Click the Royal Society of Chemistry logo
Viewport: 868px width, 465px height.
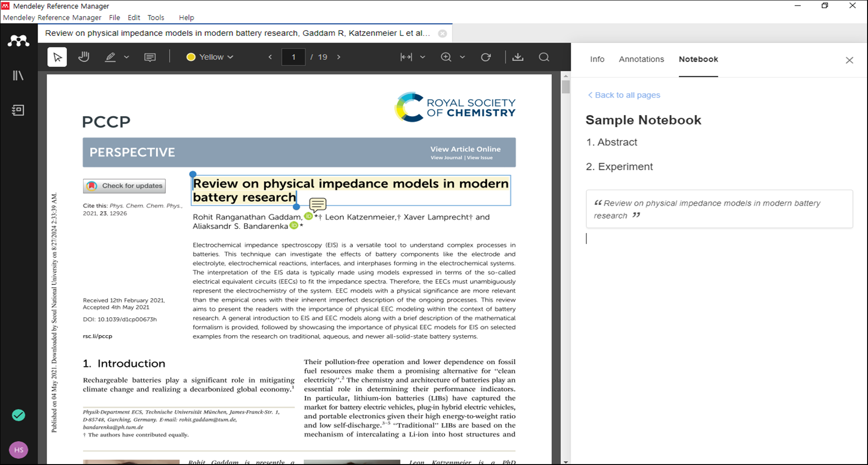(455, 107)
